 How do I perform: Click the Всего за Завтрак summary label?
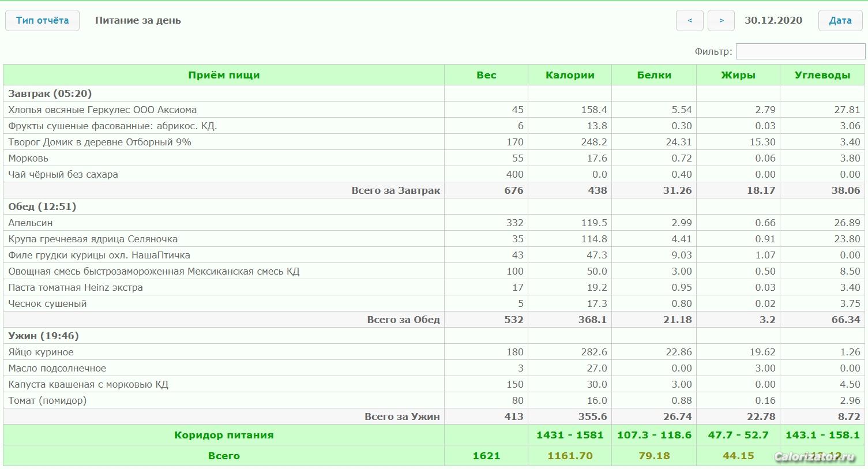click(x=396, y=190)
